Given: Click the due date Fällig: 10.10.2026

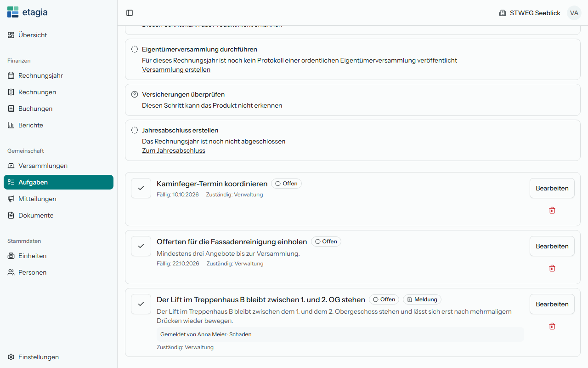Looking at the screenshot, I should coord(178,195).
